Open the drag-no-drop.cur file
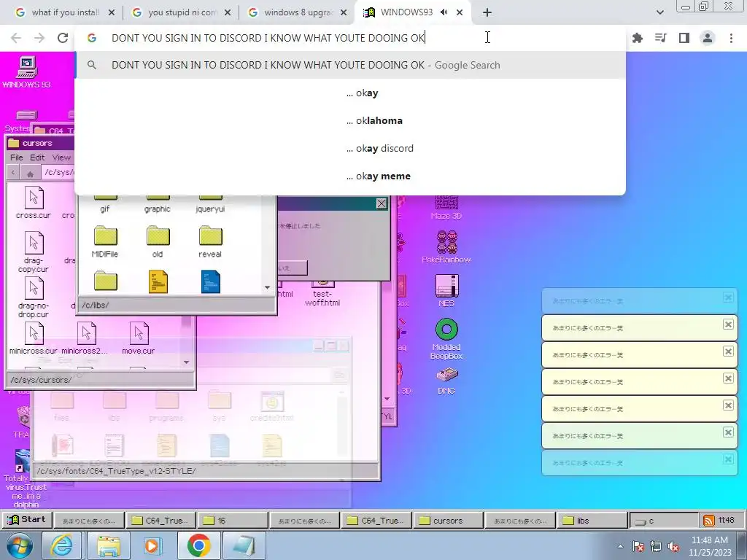Image resolution: width=747 pixels, height=560 pixels. (x=34, y=297)
